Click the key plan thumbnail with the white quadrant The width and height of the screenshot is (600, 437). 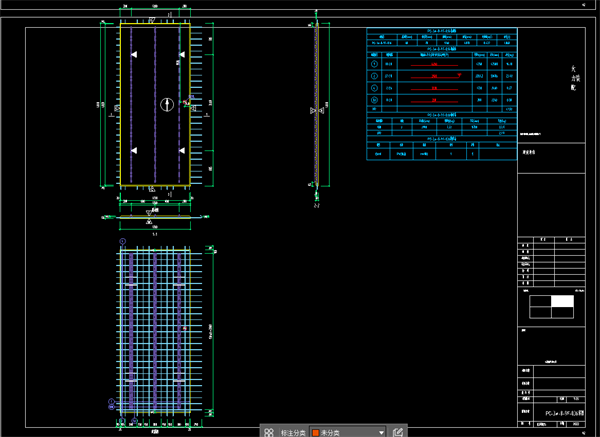551,307
